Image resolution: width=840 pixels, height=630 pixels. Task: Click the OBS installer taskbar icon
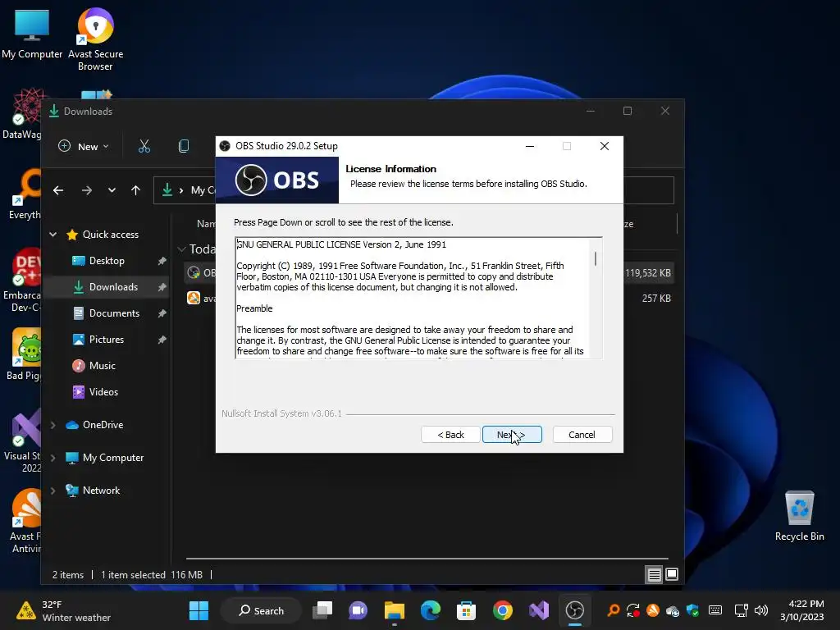click(x=574, y=610)
